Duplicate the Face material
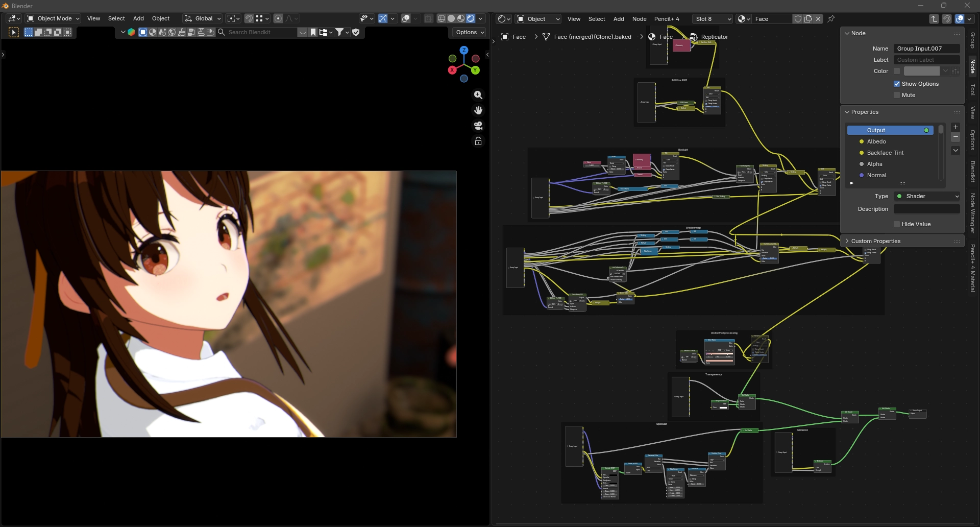 pos(808,19)
